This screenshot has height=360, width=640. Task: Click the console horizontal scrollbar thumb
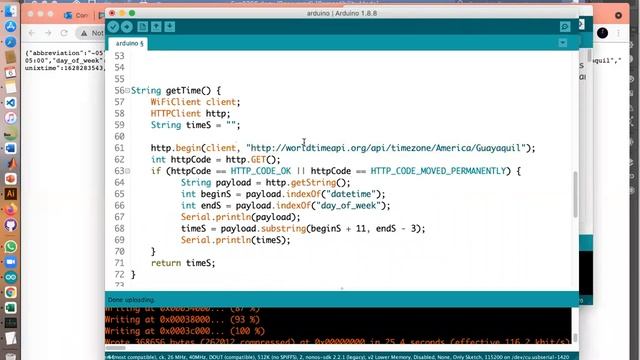pyautogui.click(x=116, y=348)
